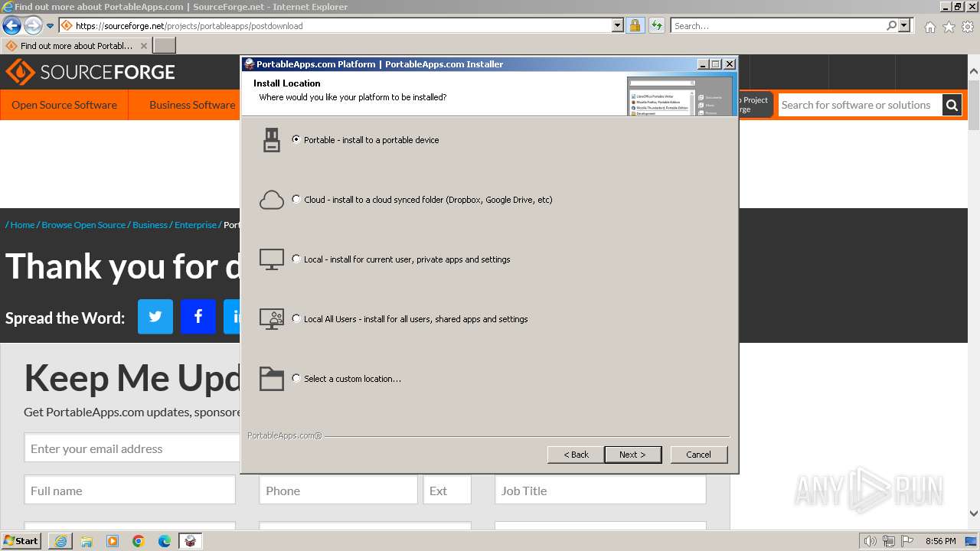Click the Action Center flag icon
The width and height of the screenshot is (980, 551).
906,541
